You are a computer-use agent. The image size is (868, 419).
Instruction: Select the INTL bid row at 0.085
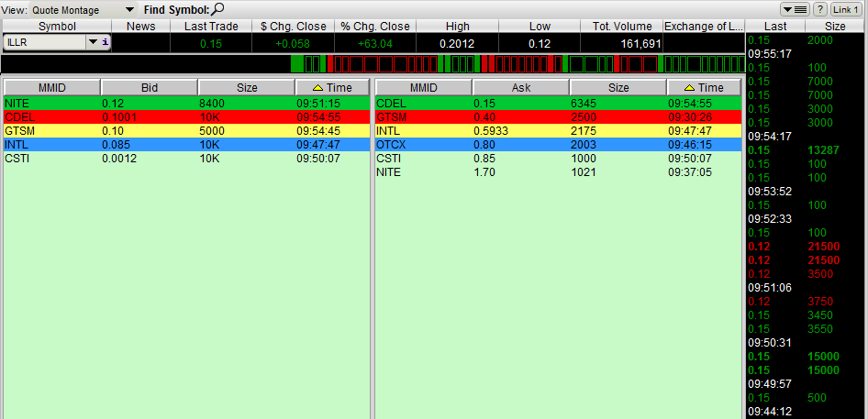pos(186,145)
